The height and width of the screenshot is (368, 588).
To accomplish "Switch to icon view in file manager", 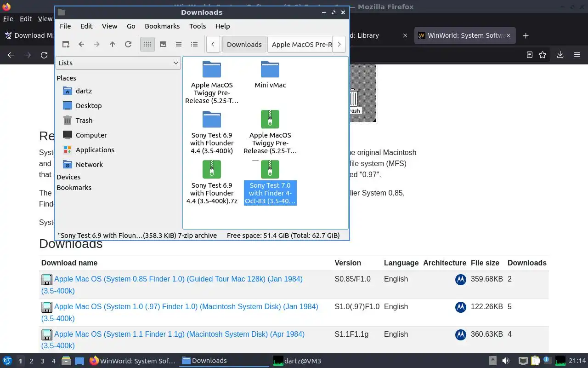I will tap(147, 44).
